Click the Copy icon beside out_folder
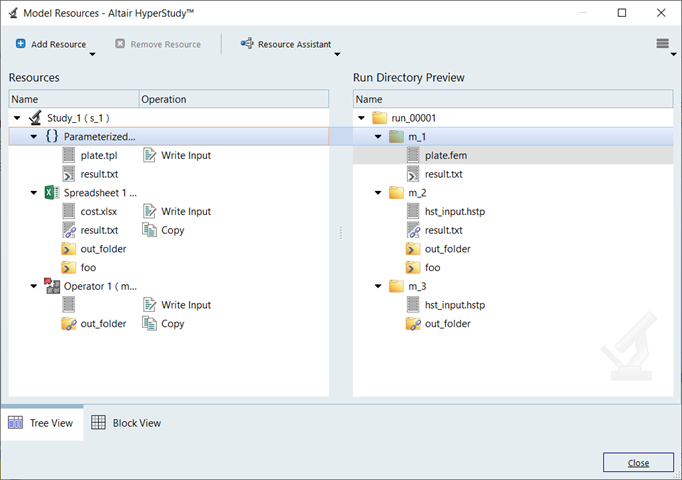Screen dimensions: 682x480 [150, 323]
